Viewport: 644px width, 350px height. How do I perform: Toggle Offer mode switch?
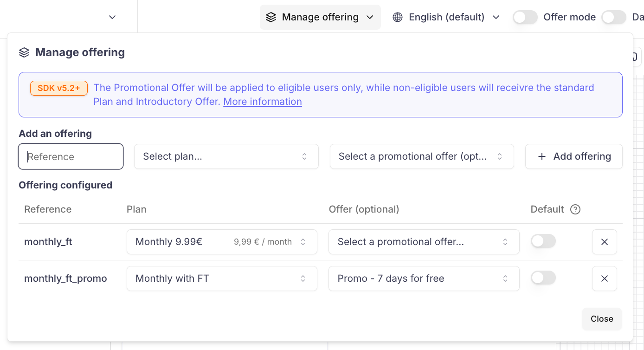pyautogui.click(x=525, y=17)
